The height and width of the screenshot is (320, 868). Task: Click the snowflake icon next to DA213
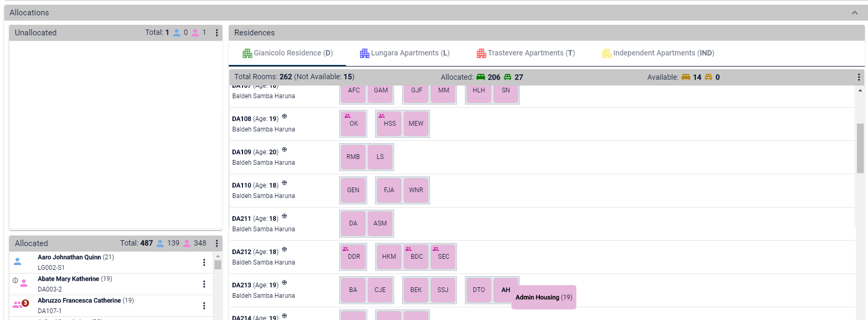coord(284,283)
